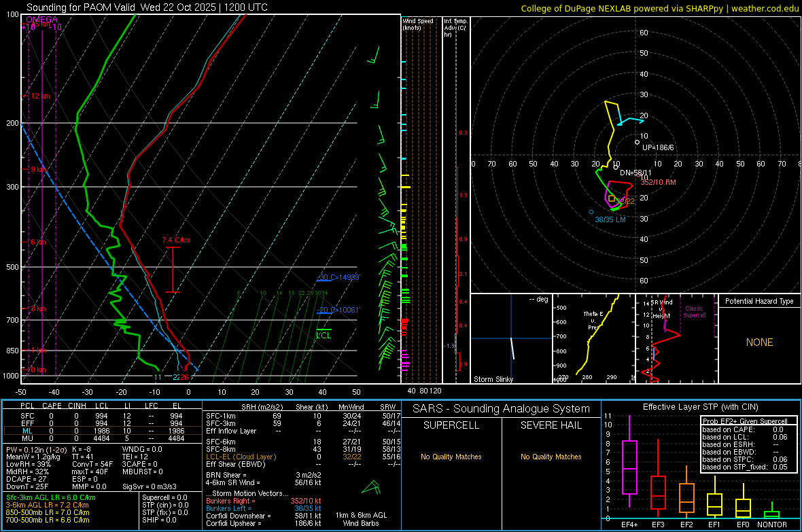This screenshot has height=532, width=802.
Task: Select the magenta OMEGA label
Action: point(42,20)
